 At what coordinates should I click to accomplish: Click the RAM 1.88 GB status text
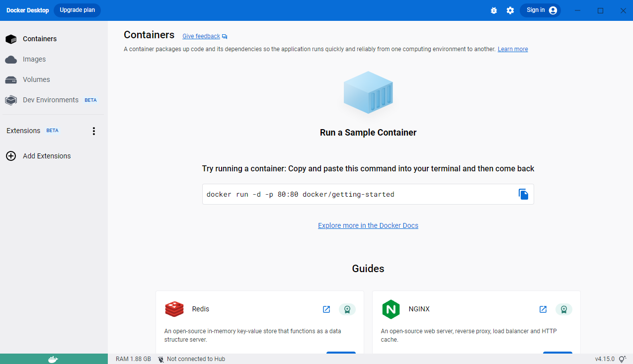pyautogui.click(x=133, y=359)
